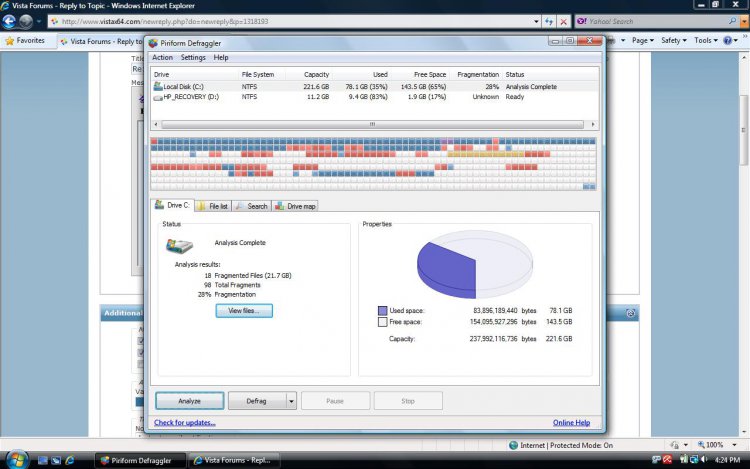Click the Analyze button
The height and width of the screenshot is (469, 750).
(x=189, y=401)
